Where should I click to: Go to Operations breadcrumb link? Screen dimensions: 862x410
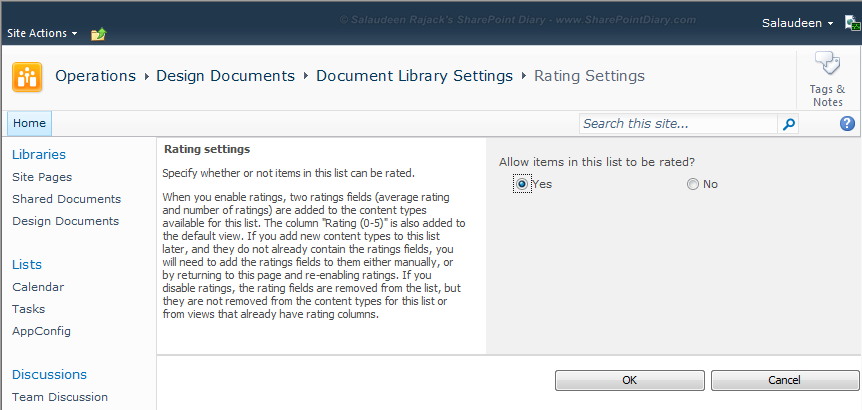click(96, 76)
